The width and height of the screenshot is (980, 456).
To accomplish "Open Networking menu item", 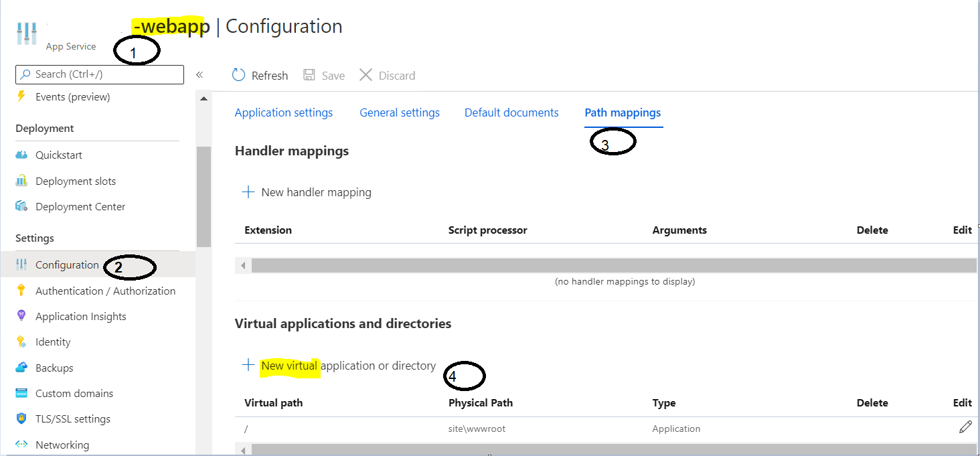I will click(62, 445).
